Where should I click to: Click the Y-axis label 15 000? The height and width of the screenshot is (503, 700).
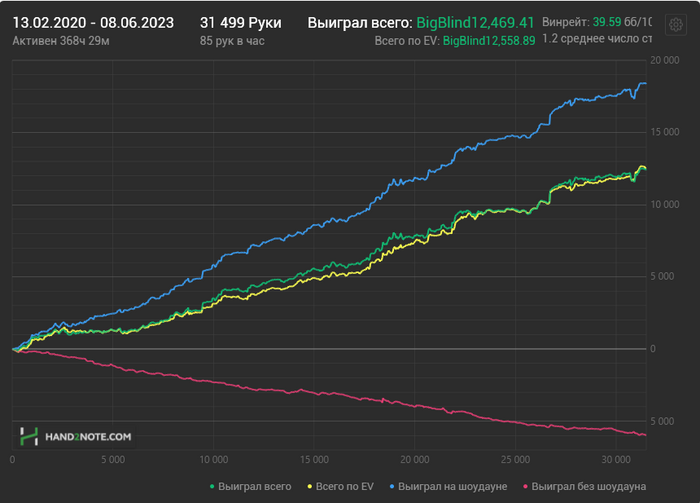tap(665, 132)
